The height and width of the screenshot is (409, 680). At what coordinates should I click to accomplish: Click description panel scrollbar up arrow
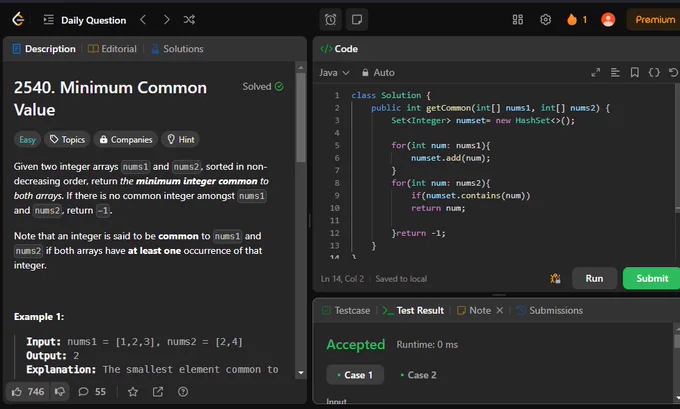[x=301, y=68]
